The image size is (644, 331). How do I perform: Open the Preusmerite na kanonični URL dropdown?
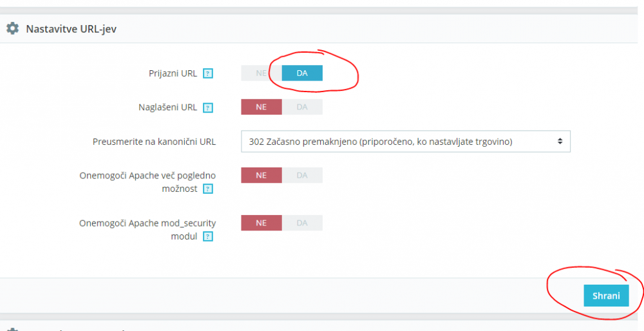405,141
